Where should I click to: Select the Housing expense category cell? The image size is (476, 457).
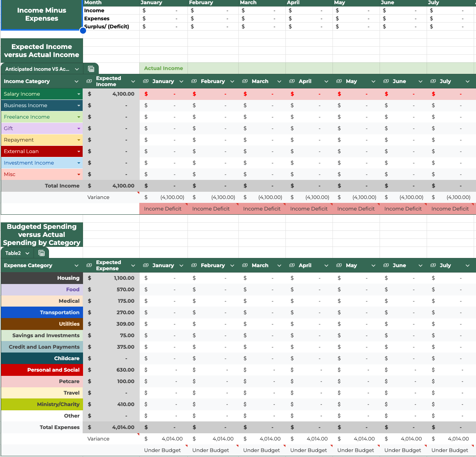42,278
